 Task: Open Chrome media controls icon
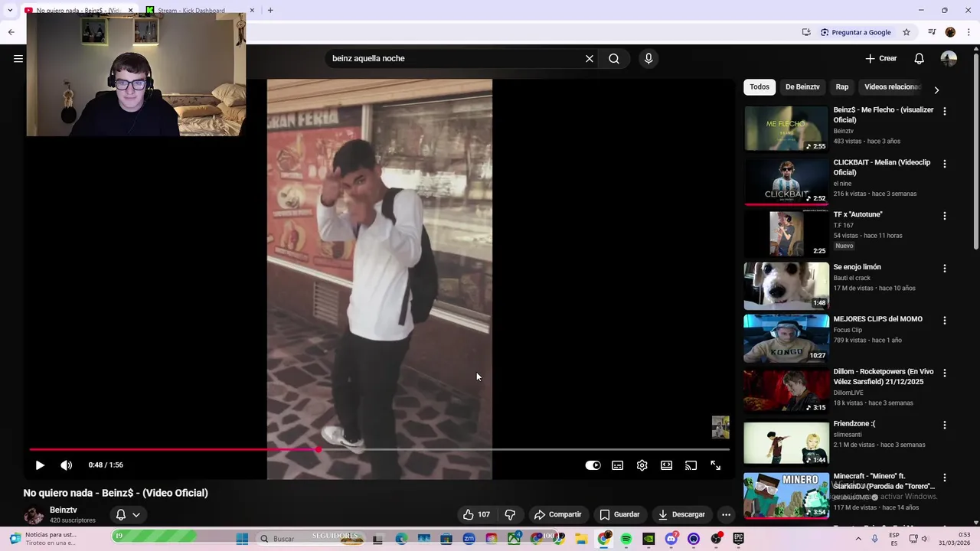[932, 32]
